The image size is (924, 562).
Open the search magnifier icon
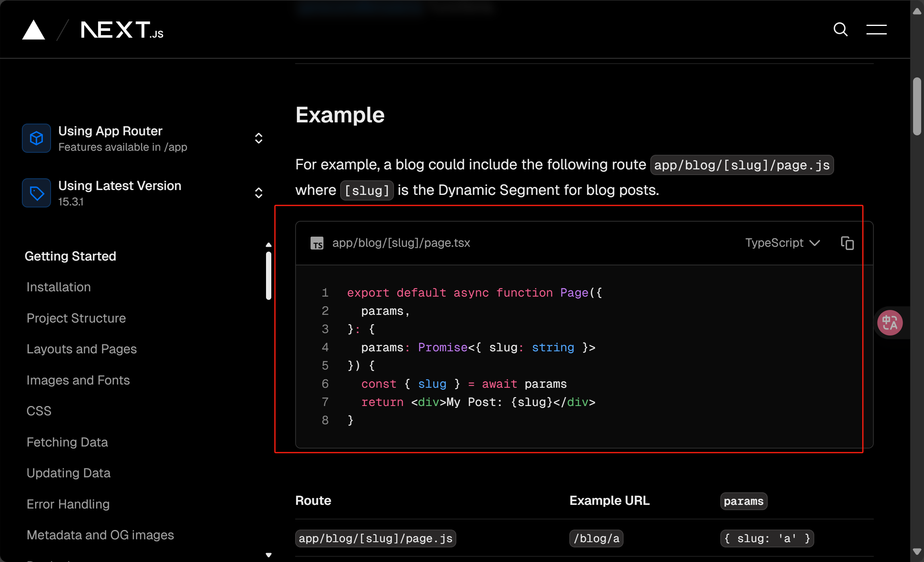point(841,30)
